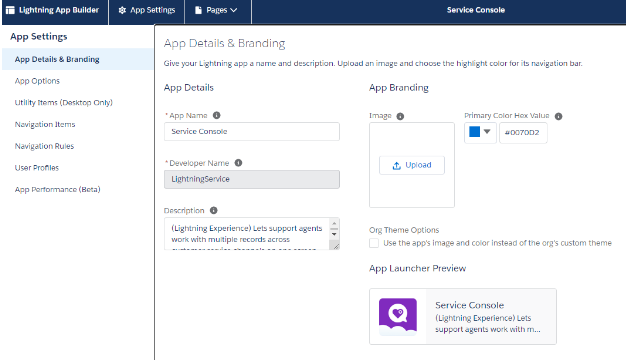Image resolution: width=626 pixels, height=364 pixels.
Task: Click the App Name info icon
Action: [216, 115]
